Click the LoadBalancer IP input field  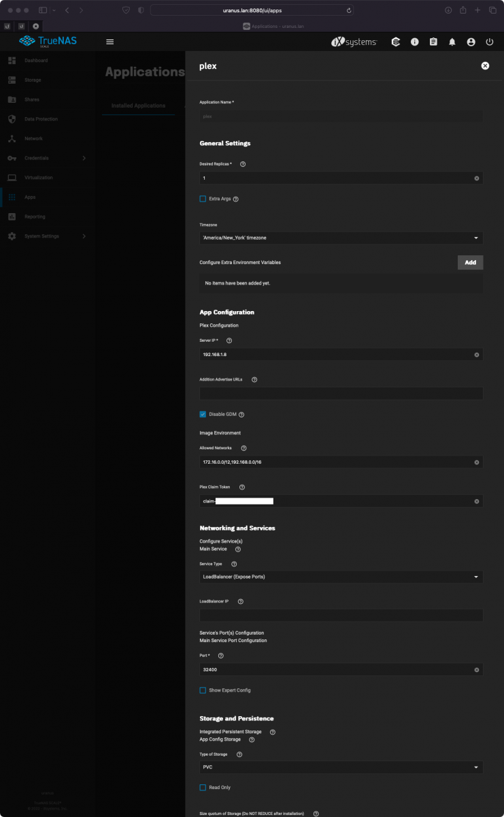point(341,615)
